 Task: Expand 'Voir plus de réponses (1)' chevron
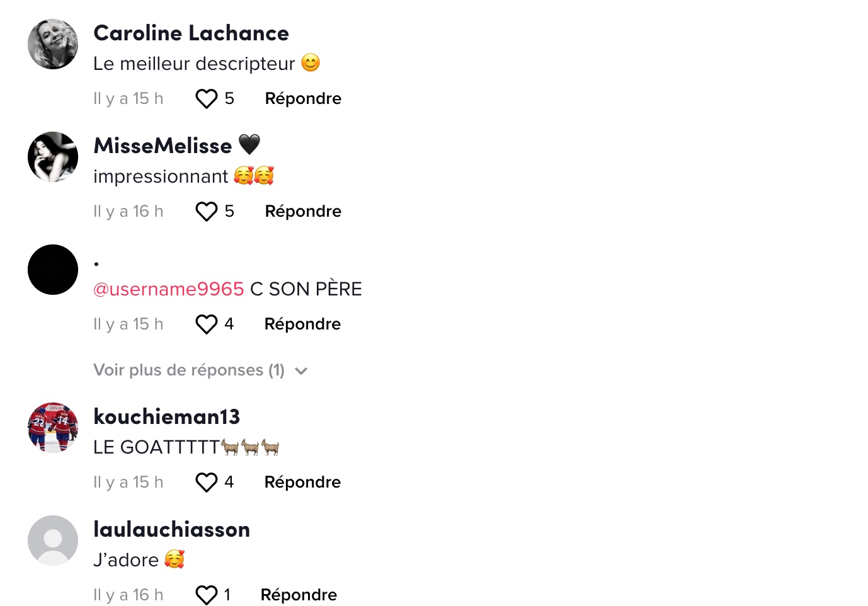301,371
